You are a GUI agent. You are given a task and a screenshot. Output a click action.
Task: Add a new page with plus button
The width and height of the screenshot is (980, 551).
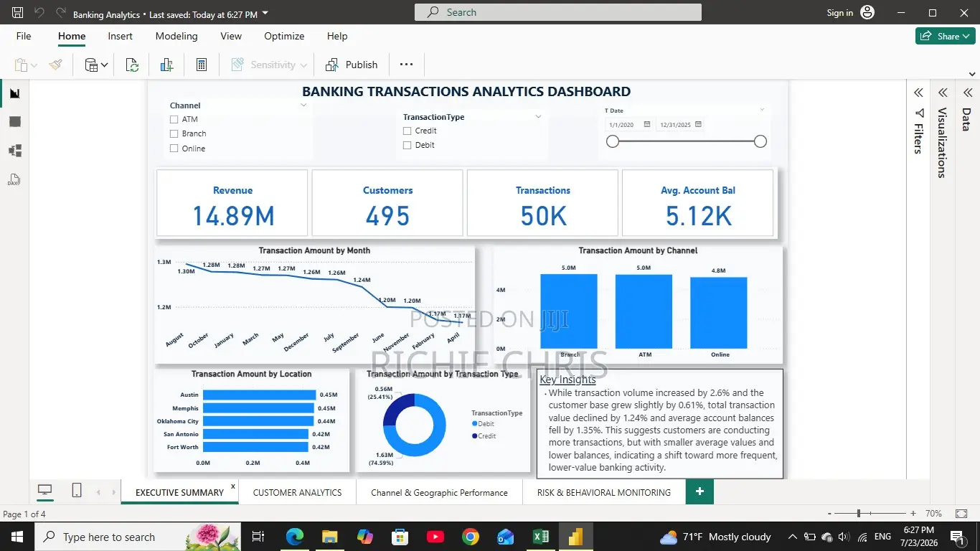click(699, 491)
